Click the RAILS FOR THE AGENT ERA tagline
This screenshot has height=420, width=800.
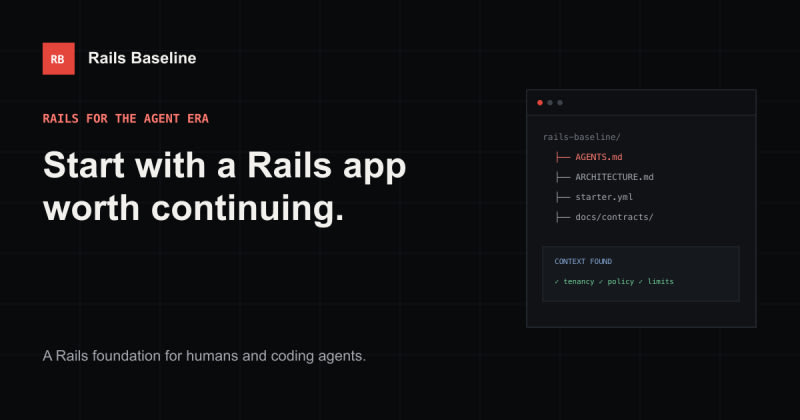(x=126, y=118)
